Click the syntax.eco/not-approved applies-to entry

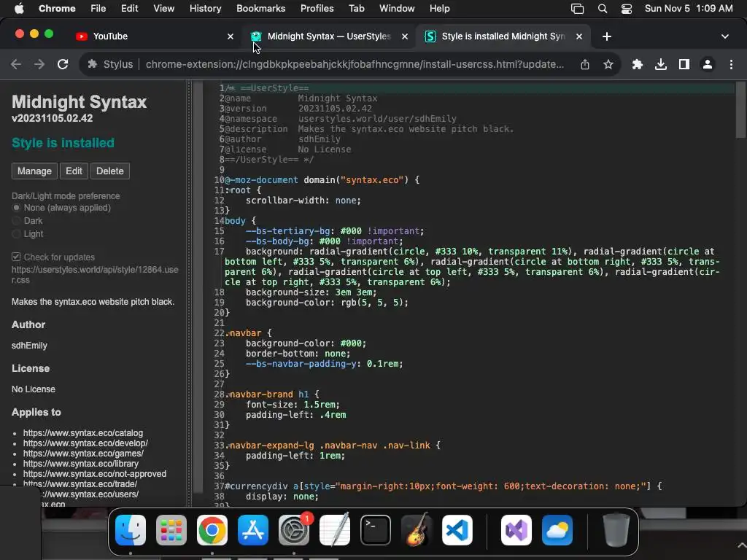[94, 474]
